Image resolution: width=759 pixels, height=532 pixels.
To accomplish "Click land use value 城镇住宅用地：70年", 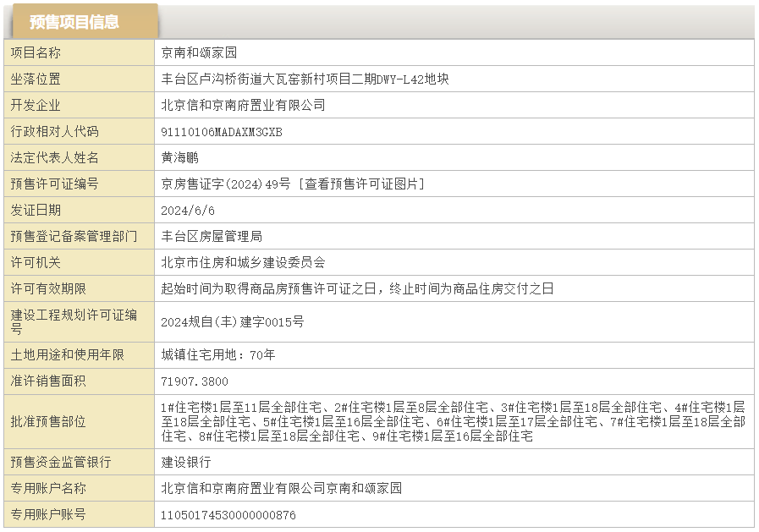I will click(217, 354).
